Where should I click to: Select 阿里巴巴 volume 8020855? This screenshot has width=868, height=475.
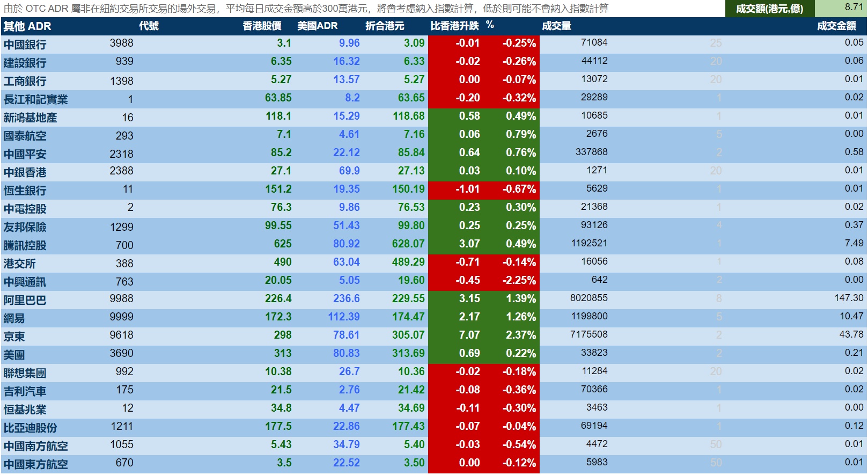point(589,298)
